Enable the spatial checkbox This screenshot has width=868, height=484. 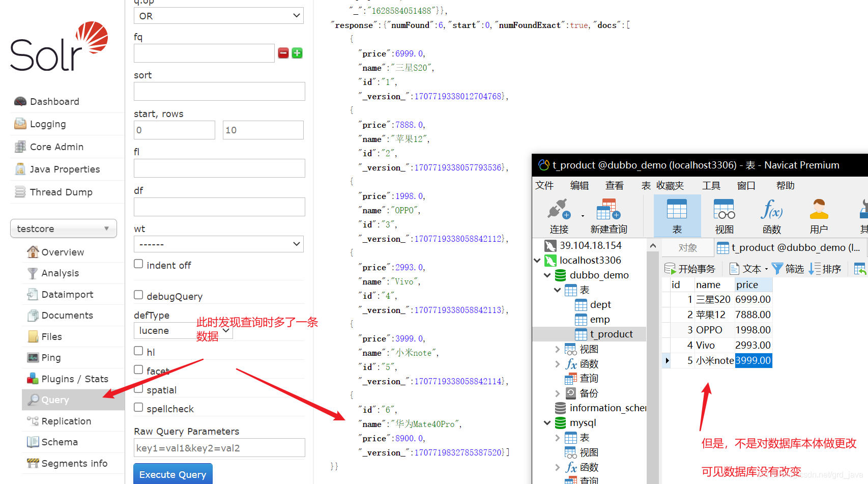point(138,389)
